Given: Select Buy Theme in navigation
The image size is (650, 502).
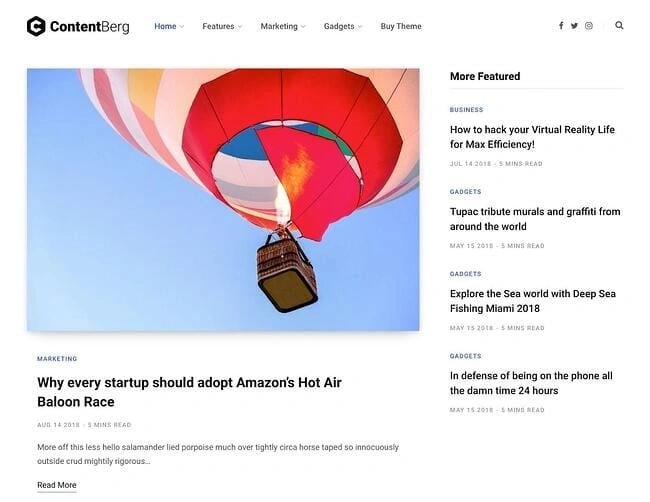Looking at the screenshot, I should [401, 27].
